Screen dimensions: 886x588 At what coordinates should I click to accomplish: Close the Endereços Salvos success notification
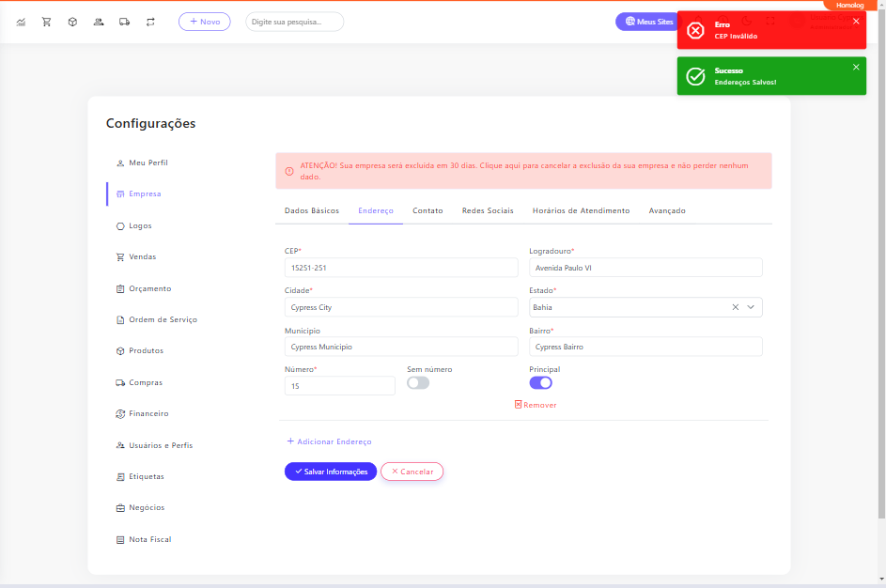(x=856, y=67)
